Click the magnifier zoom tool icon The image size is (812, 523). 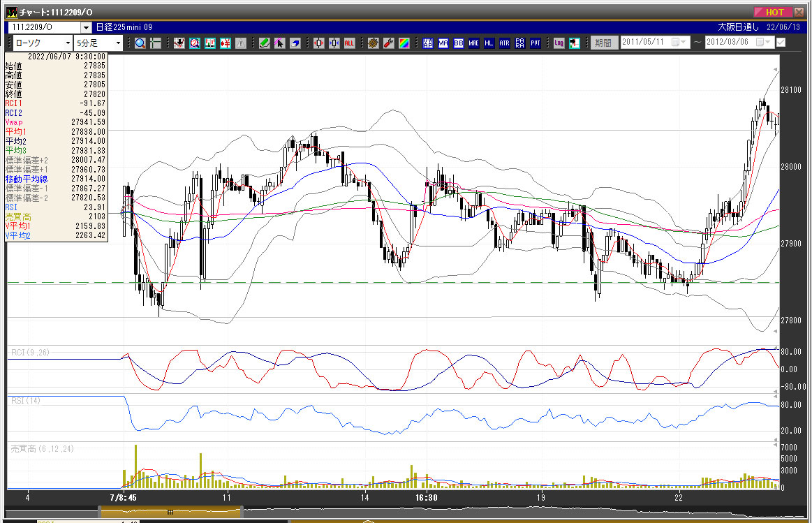140,43
